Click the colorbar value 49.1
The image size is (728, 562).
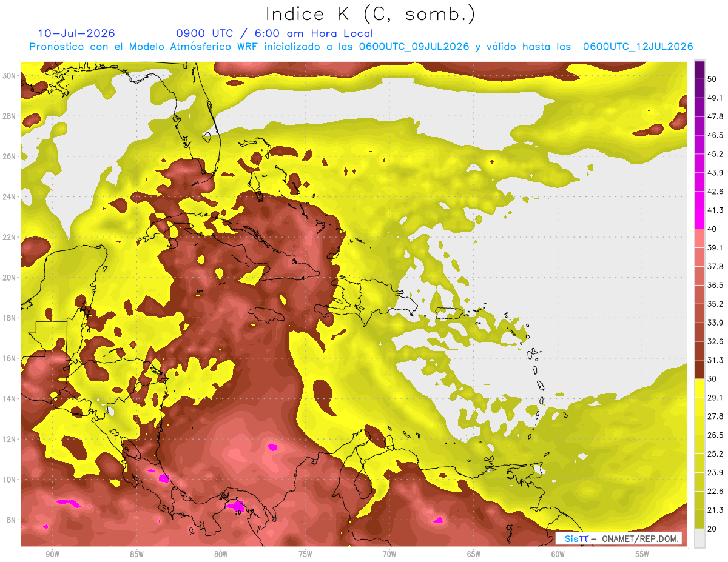(715, 98)
